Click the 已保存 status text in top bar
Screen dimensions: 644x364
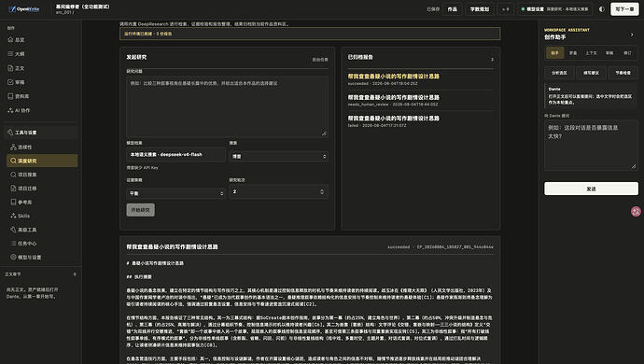433,9
